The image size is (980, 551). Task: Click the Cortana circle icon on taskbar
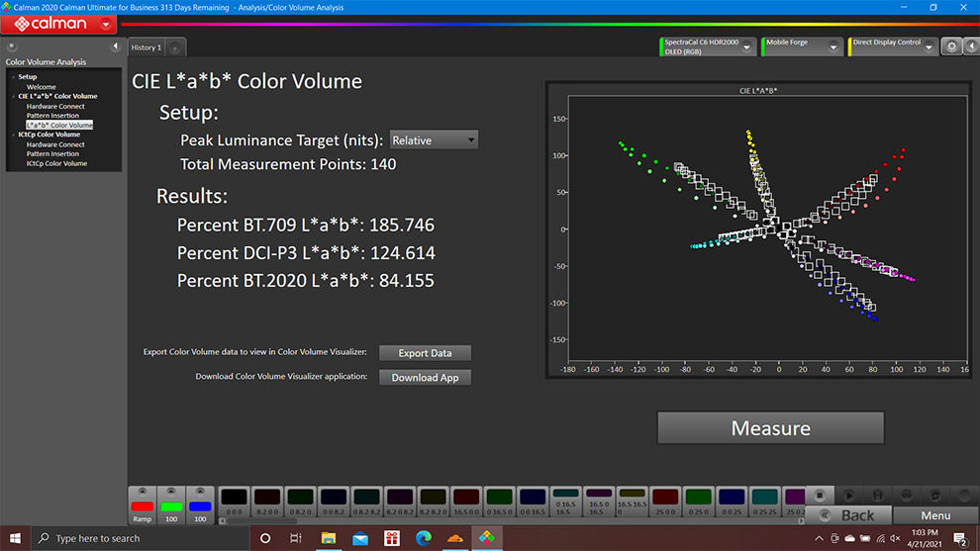[265, 538]
